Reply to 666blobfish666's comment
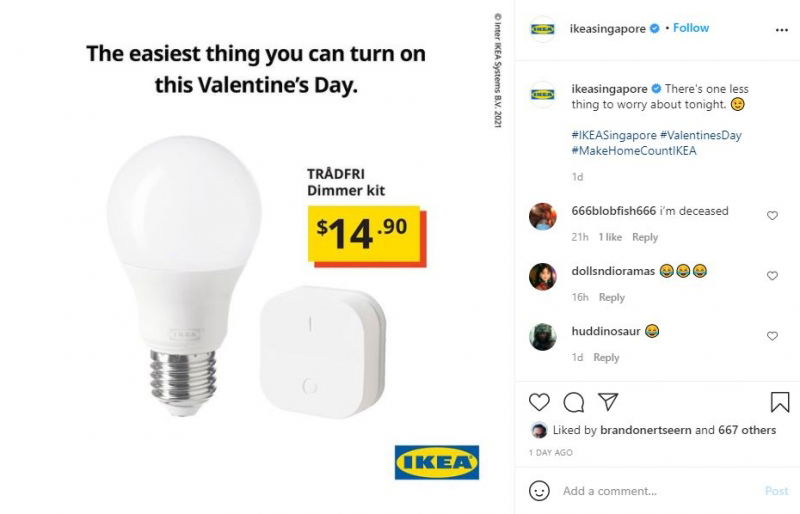800x514 pixels. coord(645,237)
